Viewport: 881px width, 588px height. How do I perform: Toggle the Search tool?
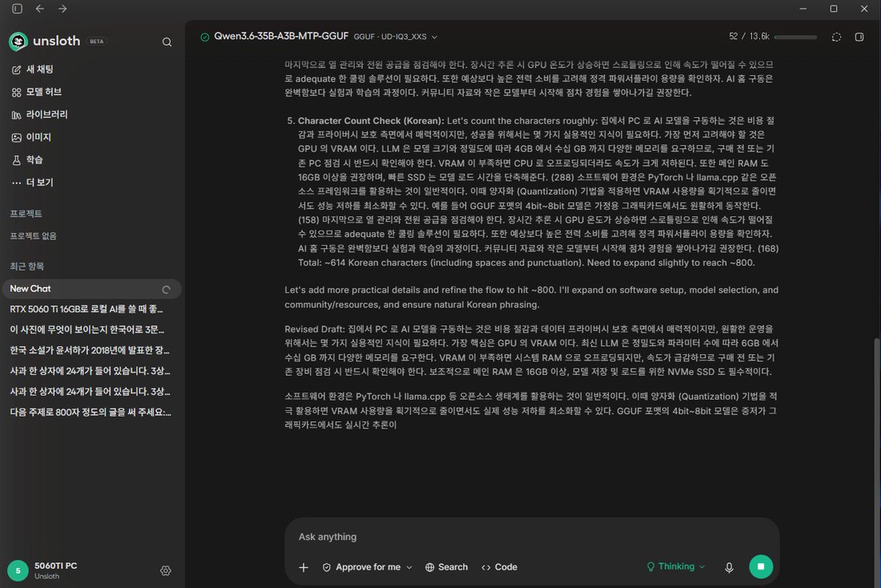(446, 567)
